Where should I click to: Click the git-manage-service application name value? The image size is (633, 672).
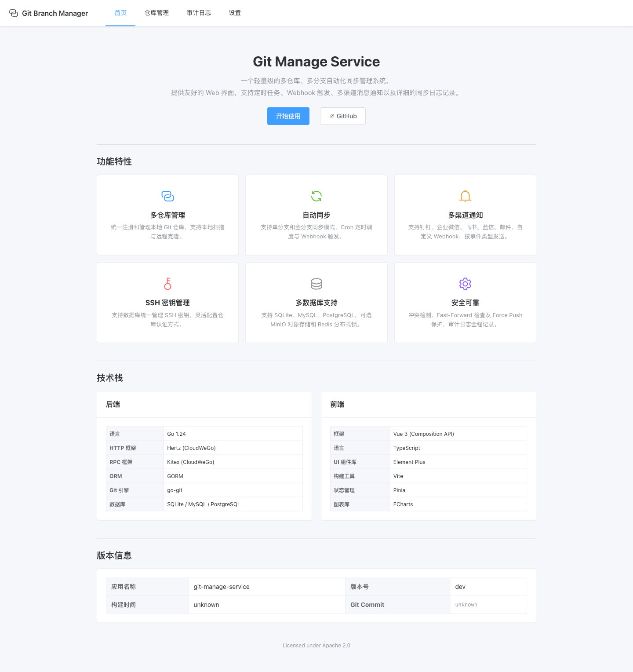pyautogui.click(x=222, y=587)
